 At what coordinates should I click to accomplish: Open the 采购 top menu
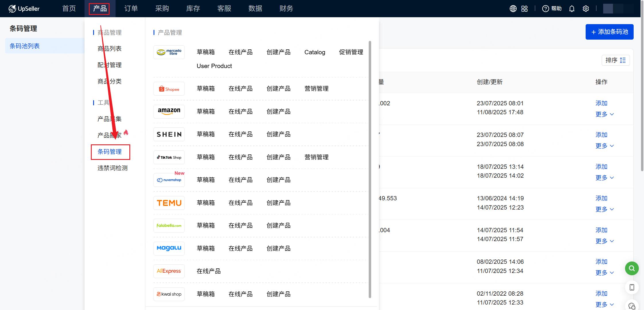(162, 9)
